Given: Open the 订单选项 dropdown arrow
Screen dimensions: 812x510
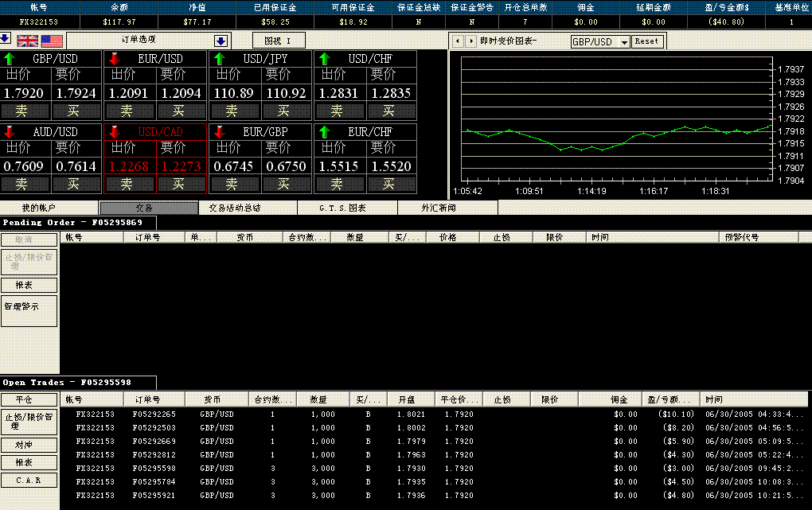Looking at the screenshot, I should coord(221,41).
